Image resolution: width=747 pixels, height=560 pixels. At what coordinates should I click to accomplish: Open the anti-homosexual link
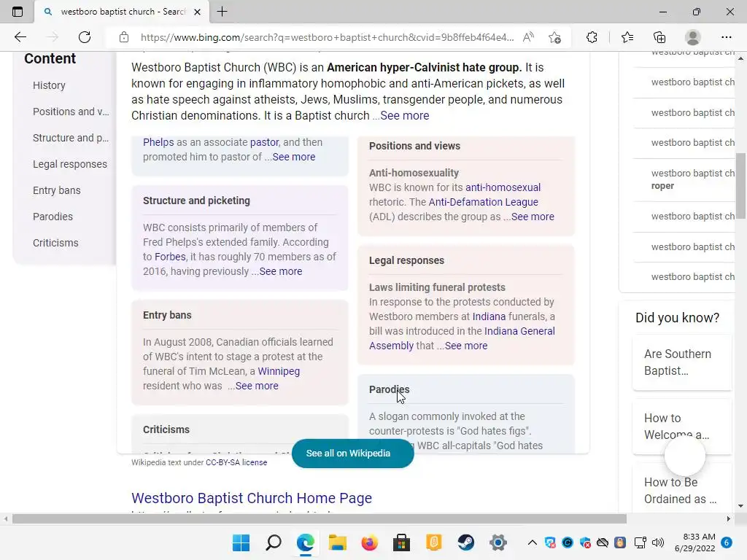(503, 187)
